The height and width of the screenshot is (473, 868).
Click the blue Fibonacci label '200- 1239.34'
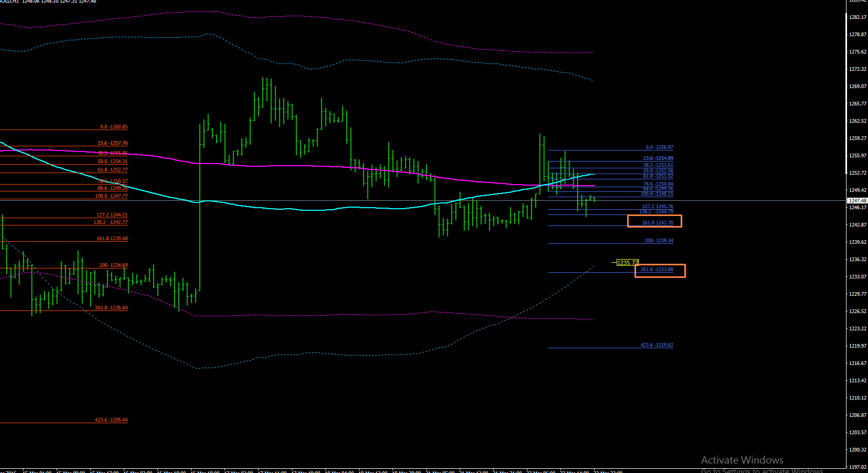tap(659, 241)
